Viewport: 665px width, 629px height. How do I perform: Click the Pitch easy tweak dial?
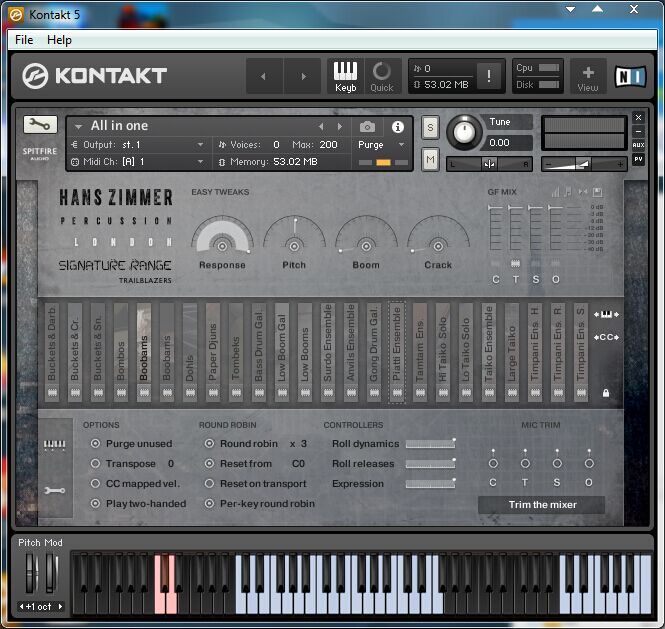coord(294,245)
